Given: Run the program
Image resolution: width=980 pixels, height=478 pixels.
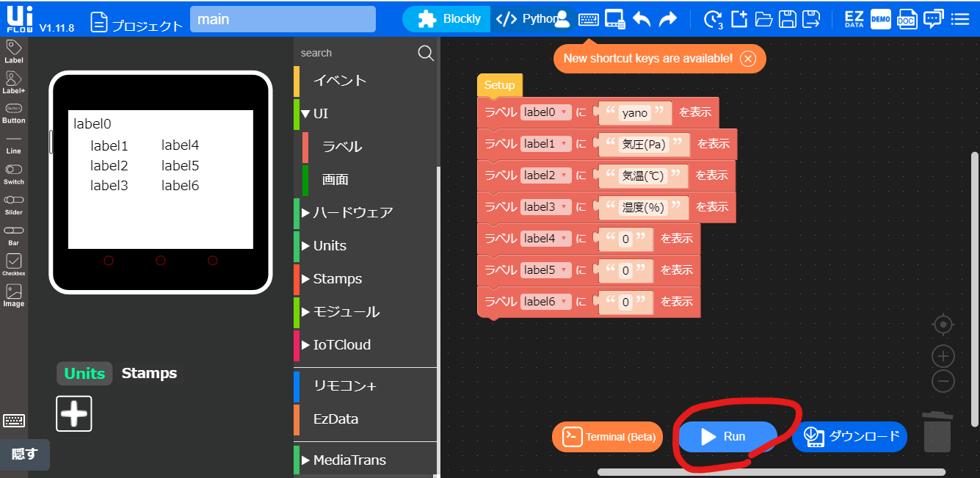Looking at the screenshot, I should (727, 436).
